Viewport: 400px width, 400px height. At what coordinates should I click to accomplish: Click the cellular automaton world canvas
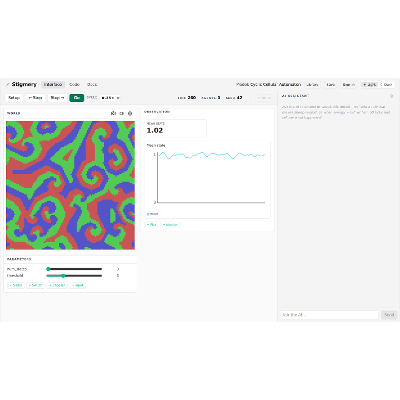point(70,185)
